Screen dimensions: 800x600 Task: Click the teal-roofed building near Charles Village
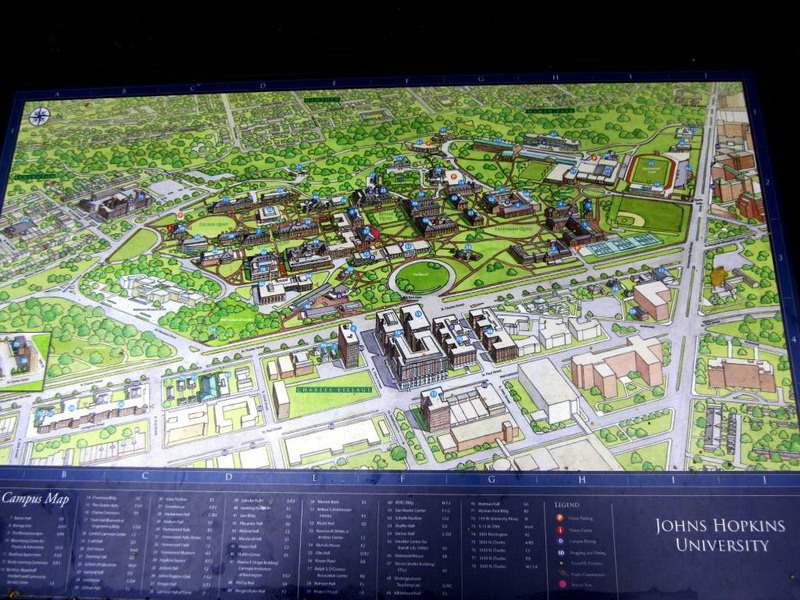tap(209, 386)
